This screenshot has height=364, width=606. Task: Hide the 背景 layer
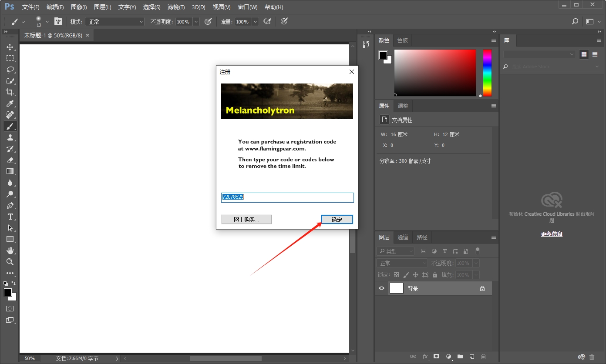[381, 288]
